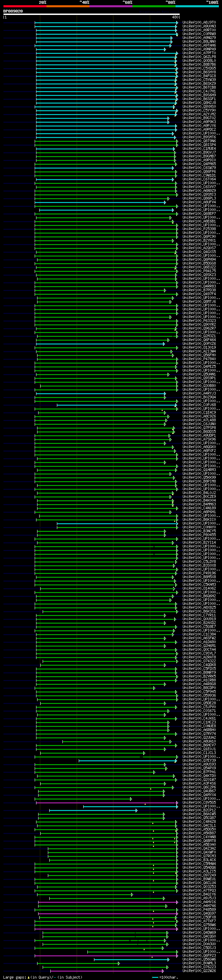Select the label UniRef100_B4FGC8
This screenshot has width=222, height=980.
(199, 76)
